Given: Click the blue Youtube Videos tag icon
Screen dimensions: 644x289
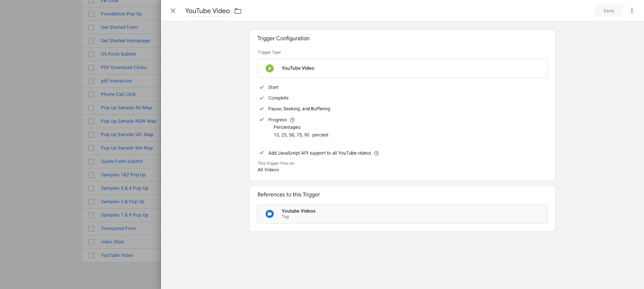Looking at the screenshot, I should 270,214.
